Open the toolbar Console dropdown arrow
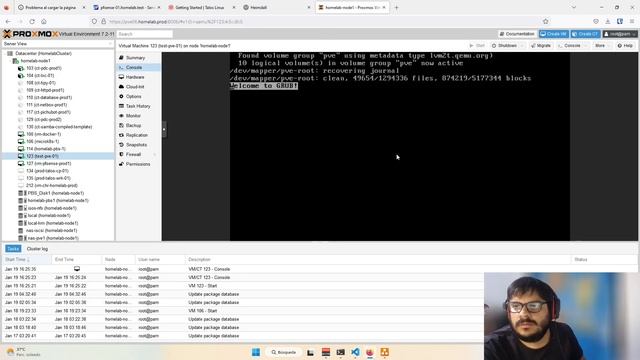Image resolution: width=640 pixels, height=360 pixels. click(x=586, y=46)
